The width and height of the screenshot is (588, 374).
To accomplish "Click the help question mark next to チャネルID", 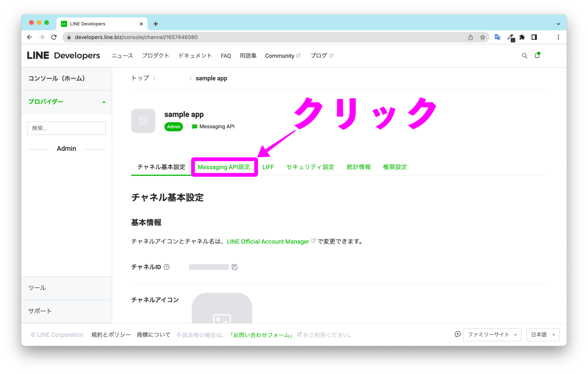I will point(166,267).
